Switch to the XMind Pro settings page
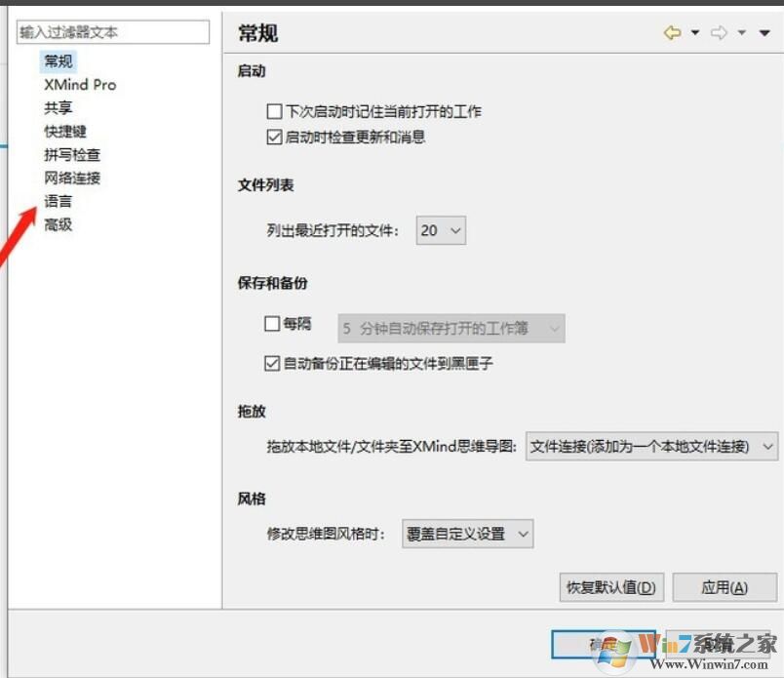The width and height of the screenshot is (784, 678). point(79,84)
